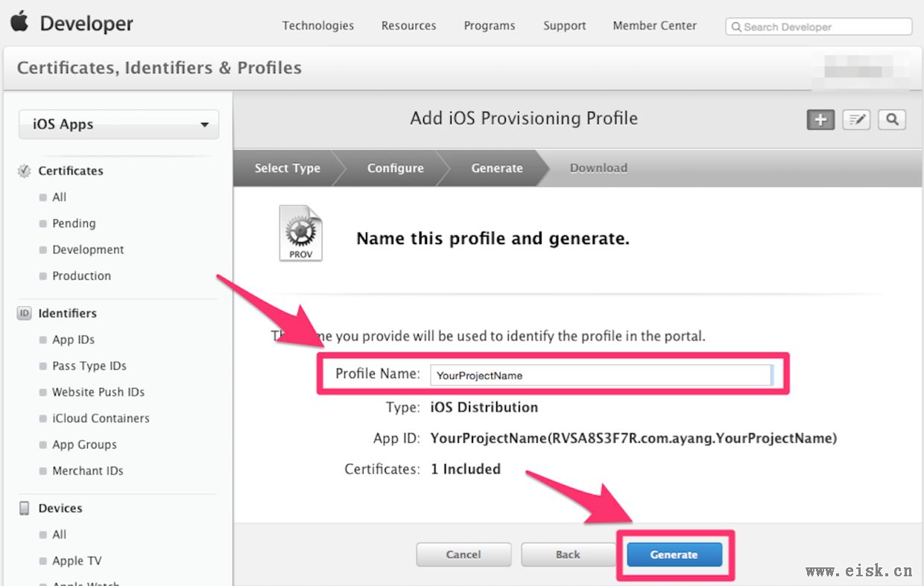
Task: Click the PROV file icon
Action: click(301, 234)
